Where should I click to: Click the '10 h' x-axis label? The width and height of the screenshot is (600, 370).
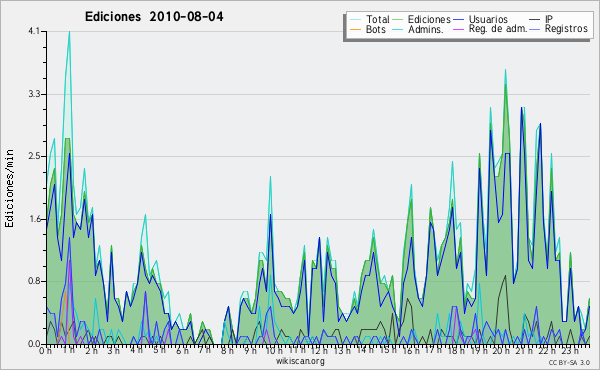[274, 350]
